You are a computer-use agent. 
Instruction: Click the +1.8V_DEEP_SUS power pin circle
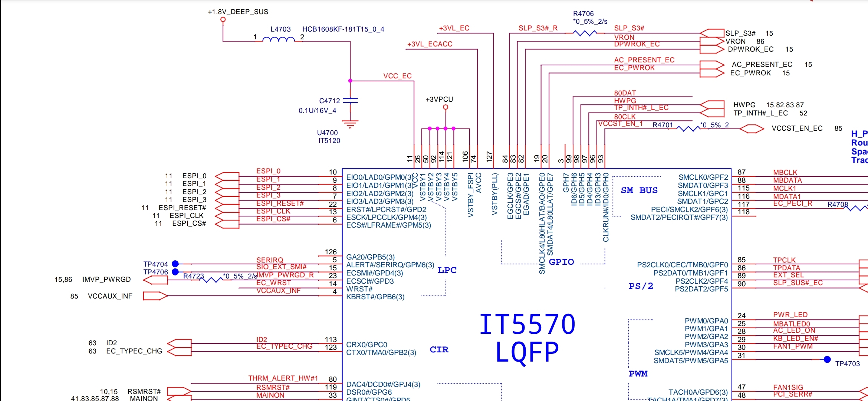[x=223, y=20]
